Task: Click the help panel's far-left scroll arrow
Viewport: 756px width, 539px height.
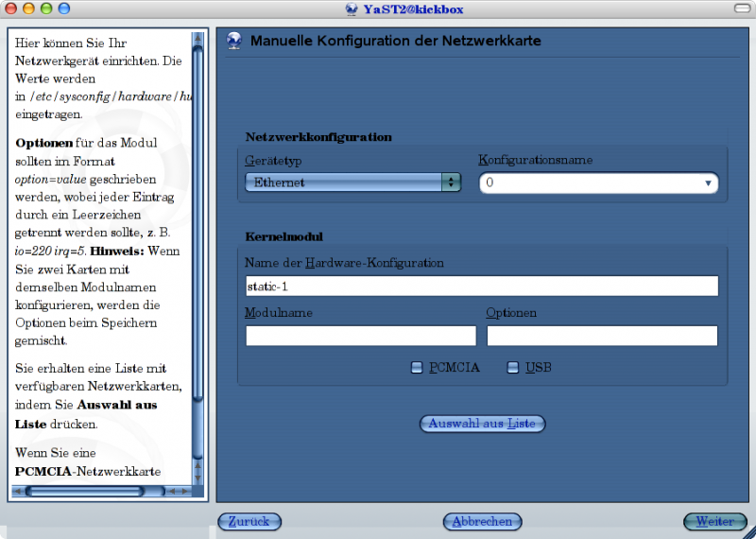Action: pos(17,492)
